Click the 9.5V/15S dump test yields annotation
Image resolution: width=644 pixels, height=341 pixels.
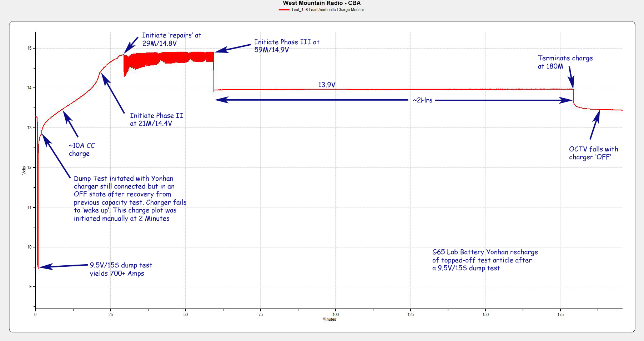(121, 269)
